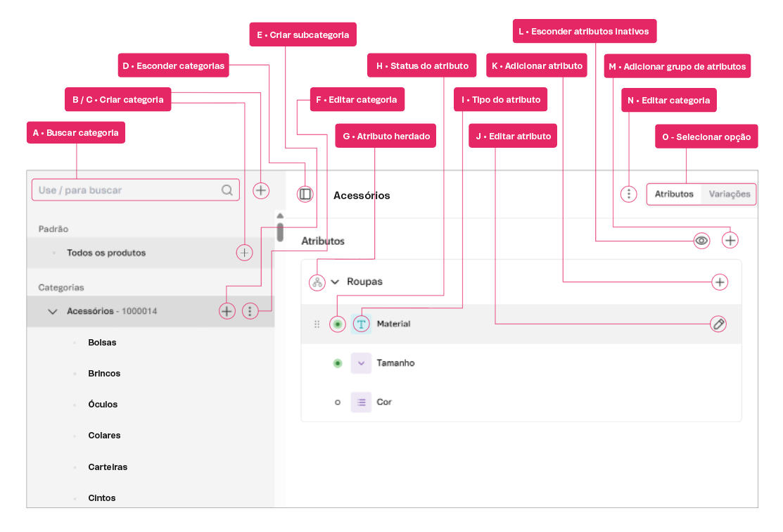
Task: Open Todos os produtos category
Action: pyautogui.click(x=106, y=253)
